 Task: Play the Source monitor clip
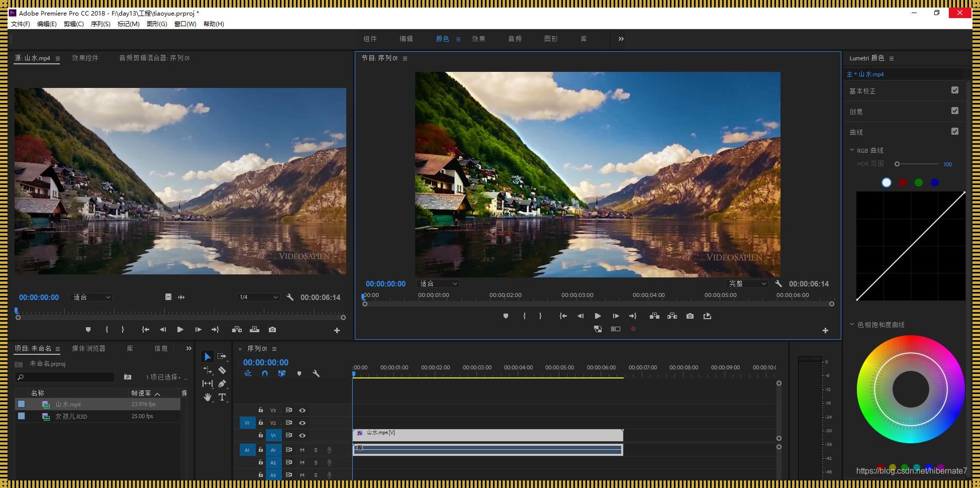pos(180,330)
